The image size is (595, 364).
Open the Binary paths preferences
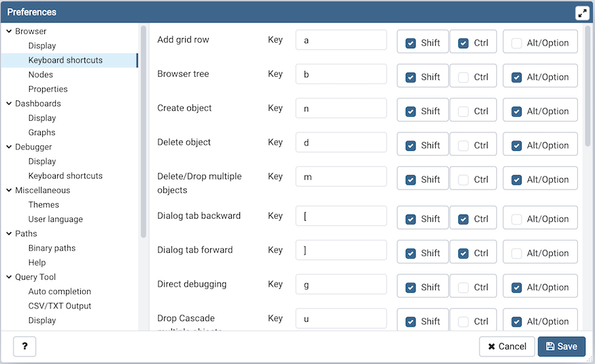tap(52, 248)
